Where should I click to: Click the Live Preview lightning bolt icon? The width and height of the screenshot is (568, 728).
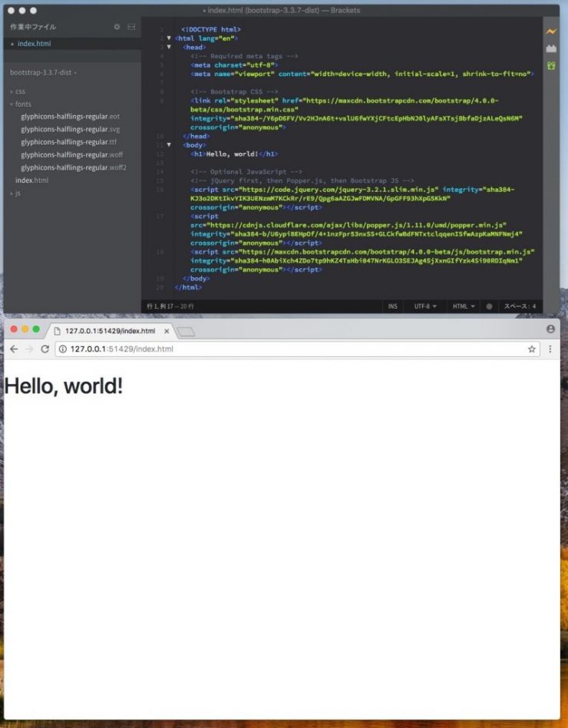coord(550,31)
